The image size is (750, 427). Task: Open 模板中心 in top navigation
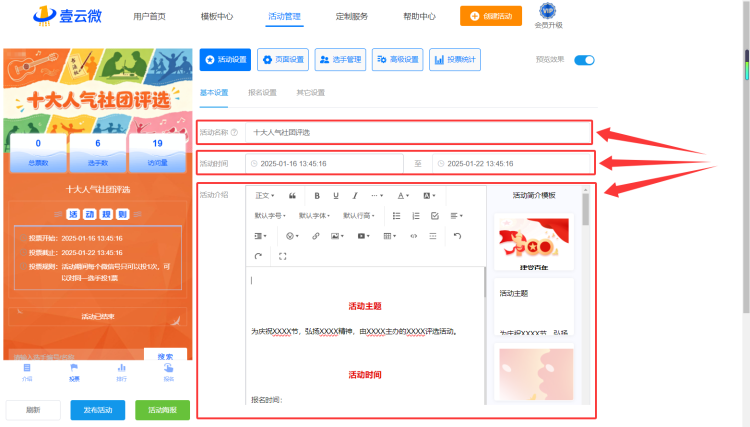point(217,16)
